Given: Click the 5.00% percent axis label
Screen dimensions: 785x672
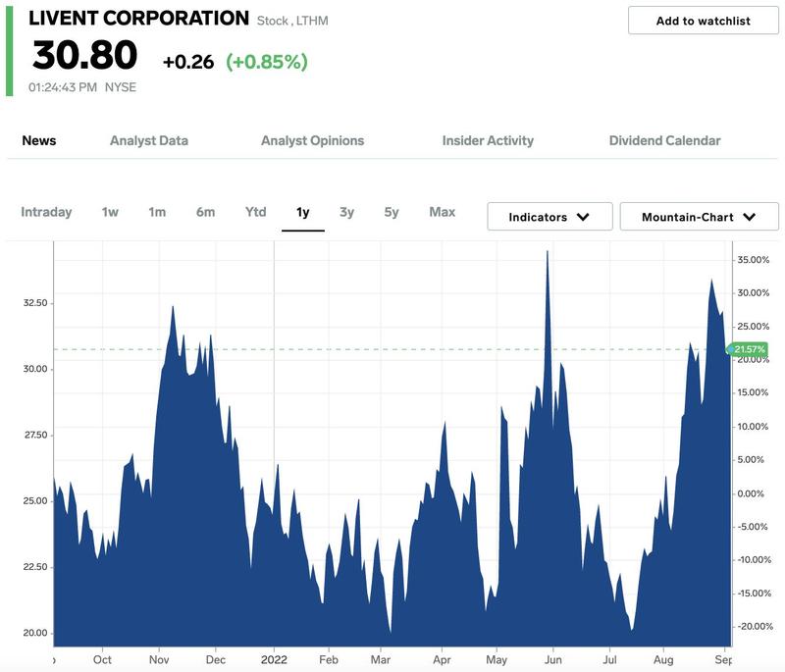Looking at the screenshot, I should (x=751, y=460).
